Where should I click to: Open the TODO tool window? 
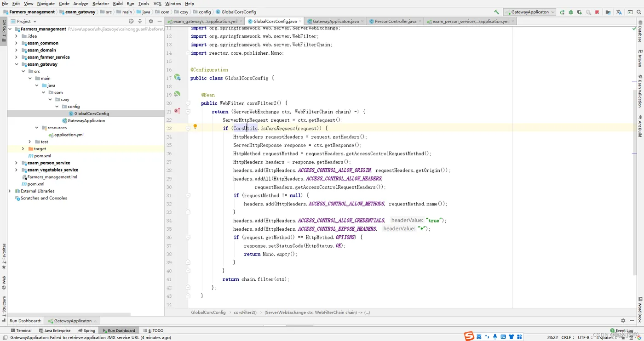(153, 330)
